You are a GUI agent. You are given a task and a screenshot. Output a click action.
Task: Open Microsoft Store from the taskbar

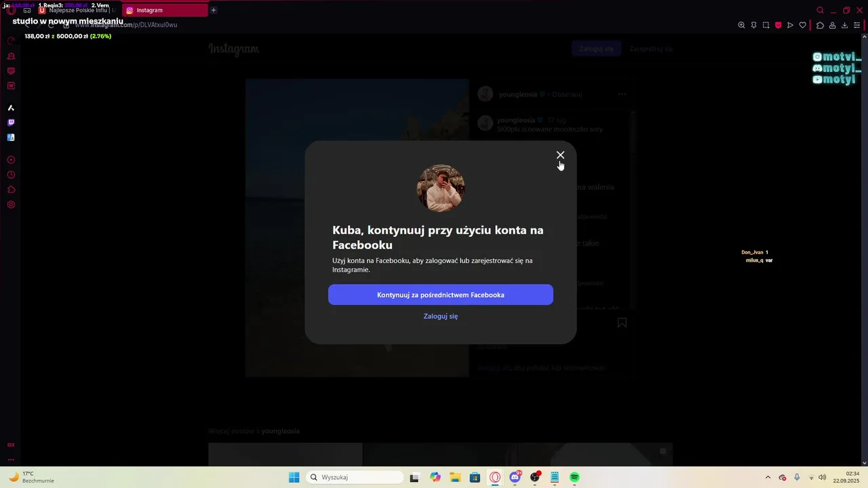[x=475, y=477]
